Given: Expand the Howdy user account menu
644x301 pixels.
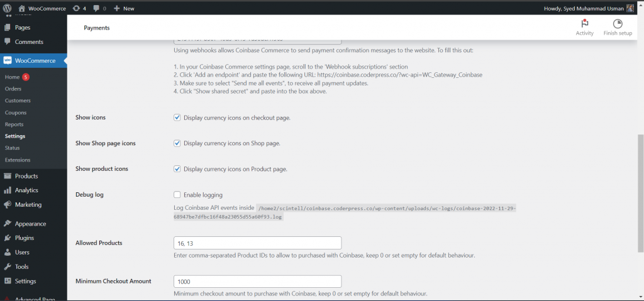Looking at the screenshot, I should point(584,9).
